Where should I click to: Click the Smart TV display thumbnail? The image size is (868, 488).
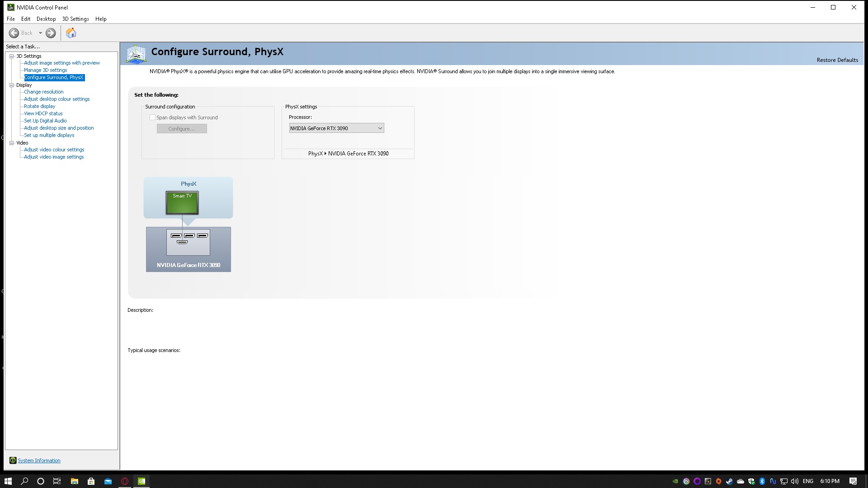coord(182,203)
